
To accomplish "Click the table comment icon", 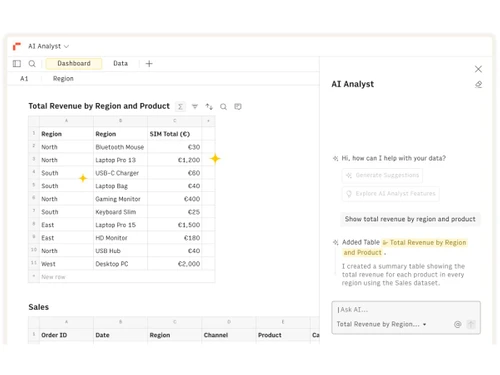I will (x=238, y=107).
